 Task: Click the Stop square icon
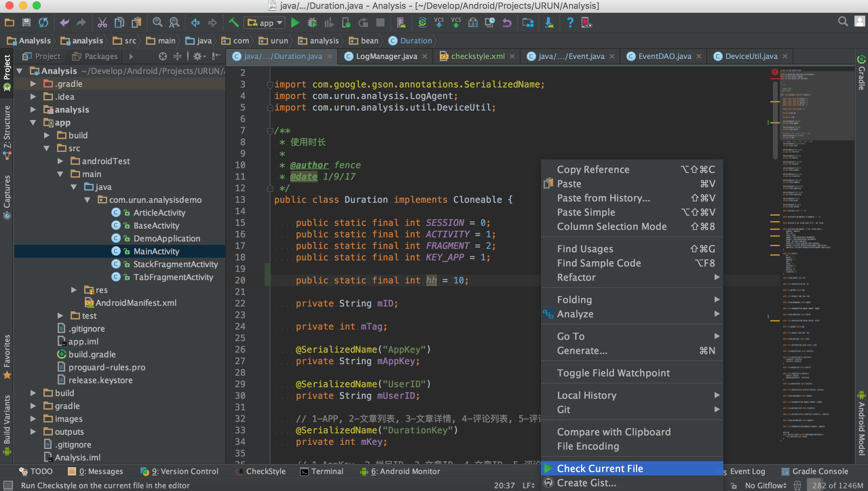[380, 23]
